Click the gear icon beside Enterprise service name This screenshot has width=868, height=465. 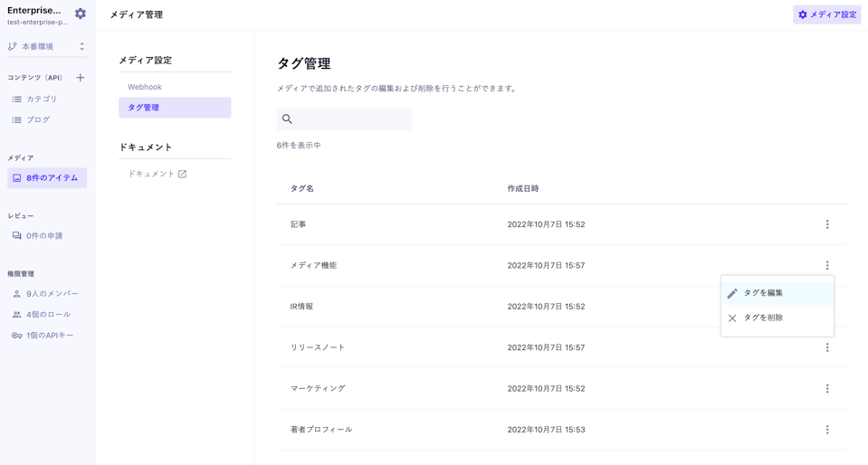(81, 14)
